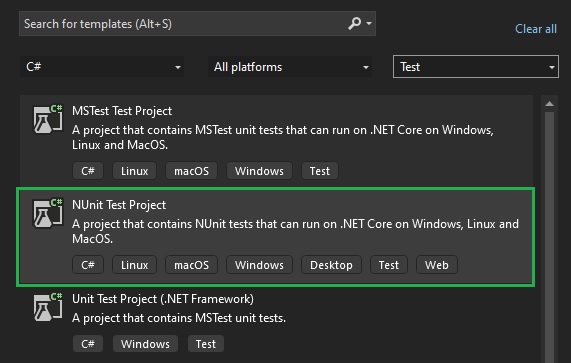
Task: Click the C# tag under MSTest Test Project
Action: [88, 171]
